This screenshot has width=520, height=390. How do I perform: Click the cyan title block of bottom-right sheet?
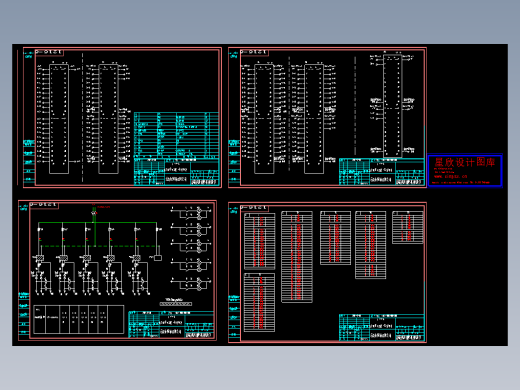coord(382,327)
